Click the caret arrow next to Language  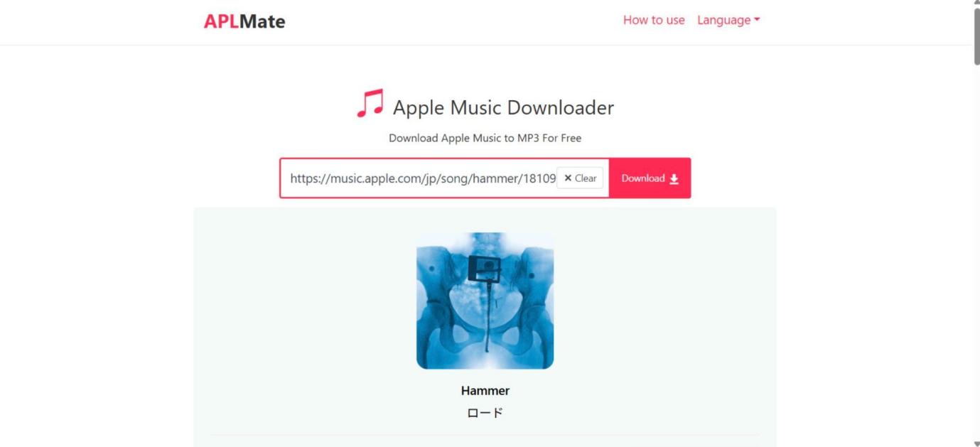(x=757, y=20)
